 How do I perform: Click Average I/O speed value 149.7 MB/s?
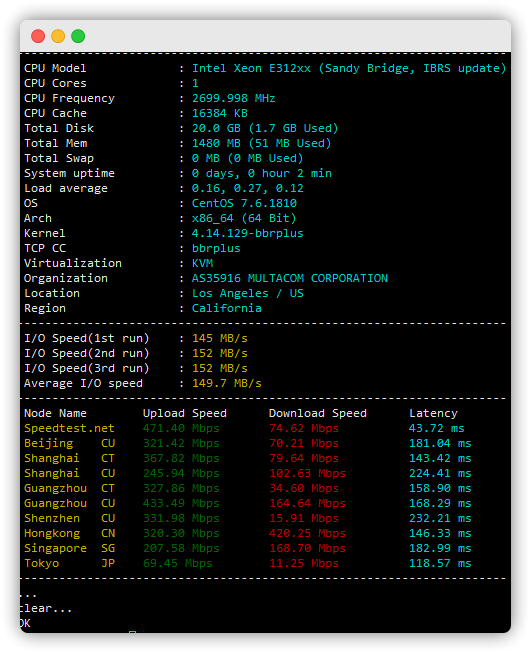click(x=227, y=383)
